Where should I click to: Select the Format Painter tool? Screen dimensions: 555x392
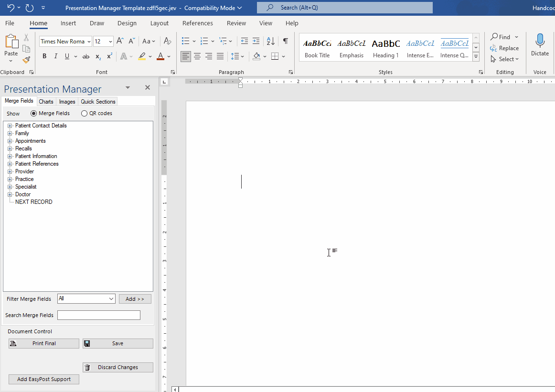click(x=26, y=60)
